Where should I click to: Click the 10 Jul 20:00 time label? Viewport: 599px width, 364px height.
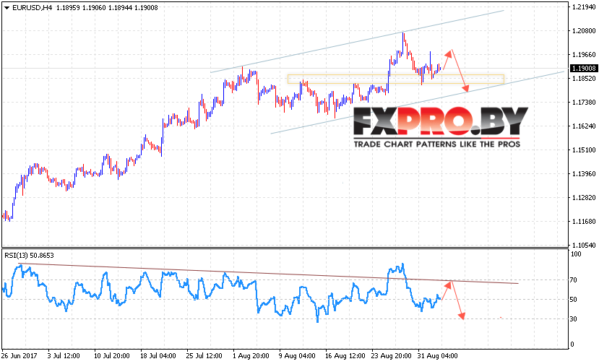[x=111, y=356]
